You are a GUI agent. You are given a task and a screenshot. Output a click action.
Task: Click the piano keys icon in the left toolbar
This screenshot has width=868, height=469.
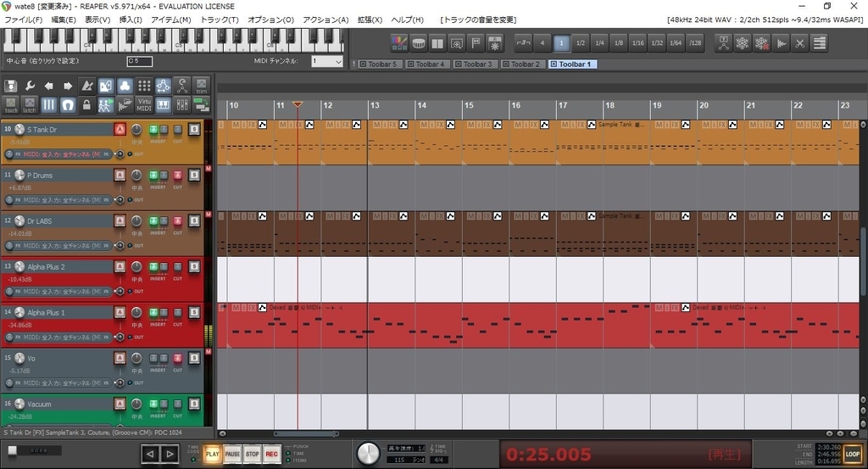[164, 104]
